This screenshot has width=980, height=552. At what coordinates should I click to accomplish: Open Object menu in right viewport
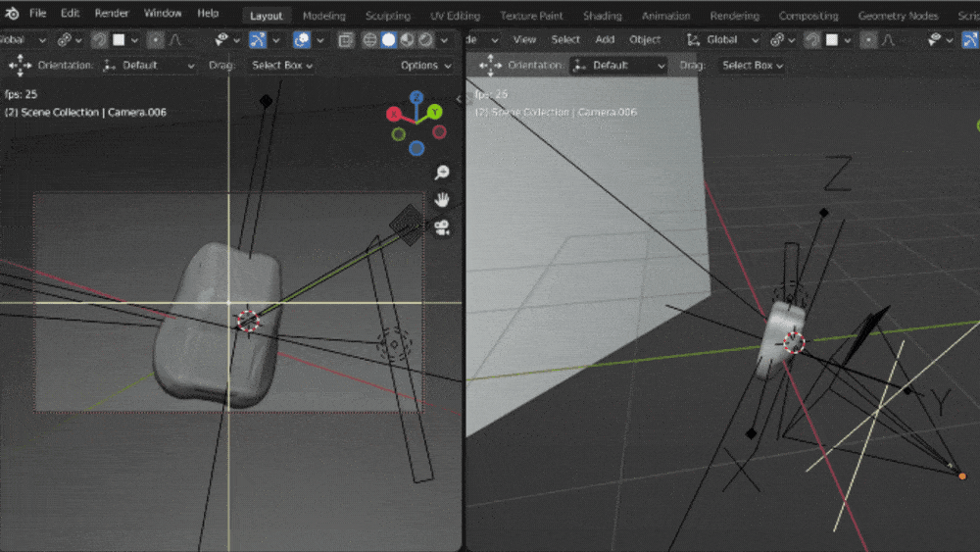pos(645,40)
